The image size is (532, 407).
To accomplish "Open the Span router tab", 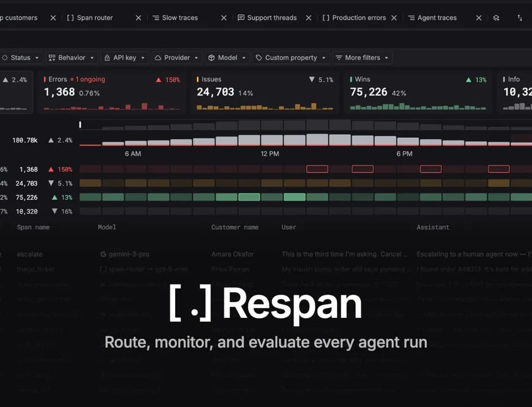I will (95, 18).
